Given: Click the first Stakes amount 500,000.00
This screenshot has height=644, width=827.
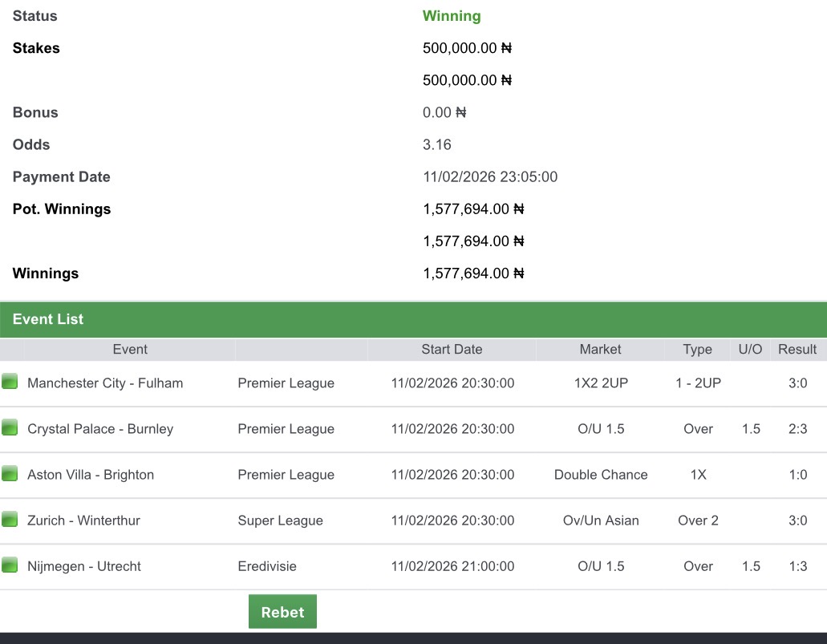Looking at the screenshot, I should [x=467, y=48].
